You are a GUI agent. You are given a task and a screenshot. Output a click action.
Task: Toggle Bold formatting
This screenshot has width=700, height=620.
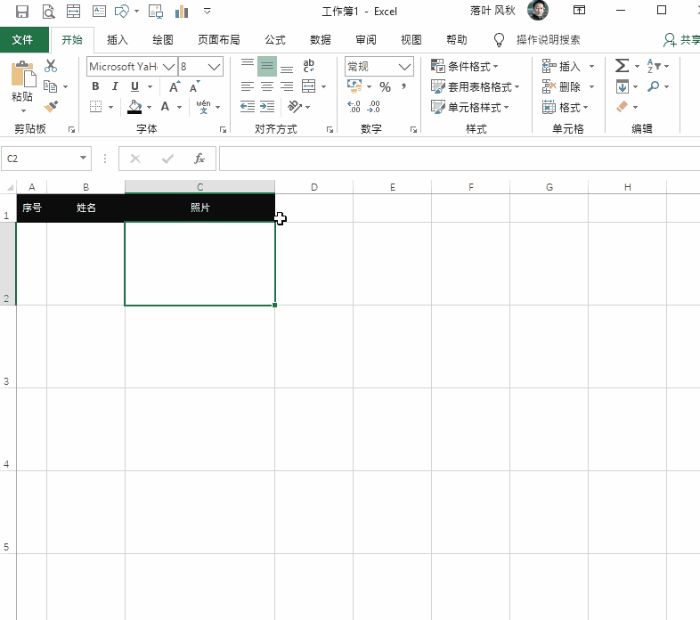[95, 86]
